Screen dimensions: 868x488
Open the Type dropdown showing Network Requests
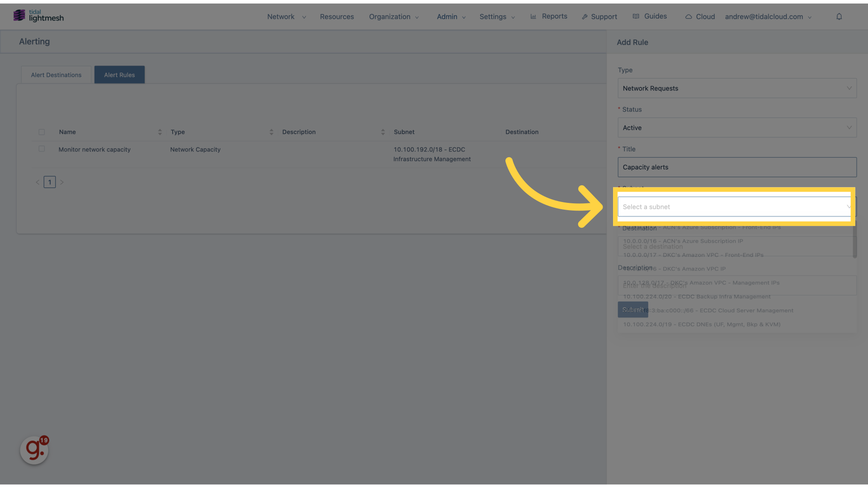coord(737,88)
